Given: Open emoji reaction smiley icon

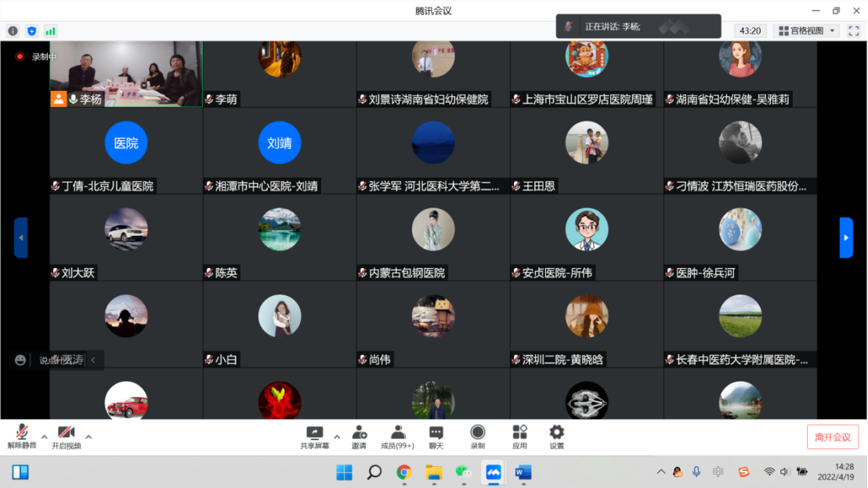Looking at the screenshot, I should [20, 360].
